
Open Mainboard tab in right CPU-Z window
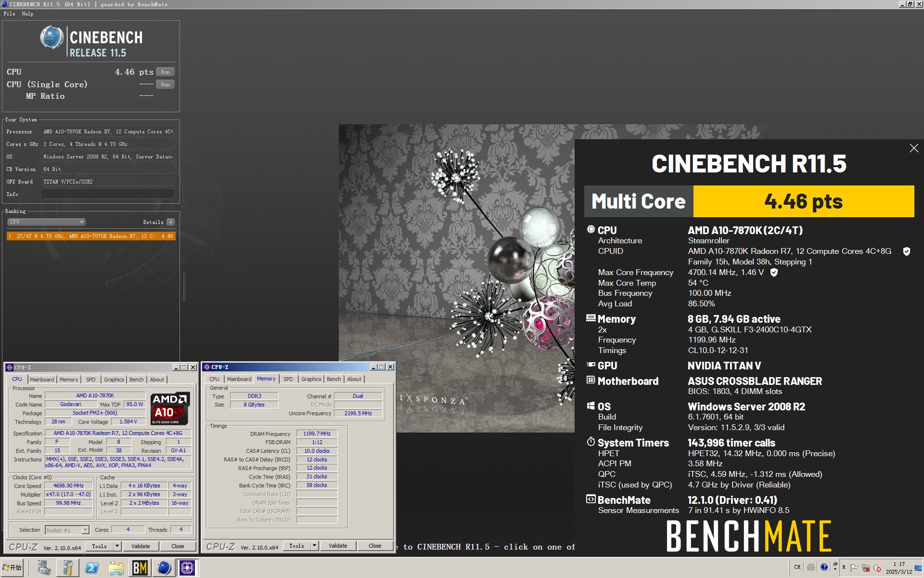point(239,379)
